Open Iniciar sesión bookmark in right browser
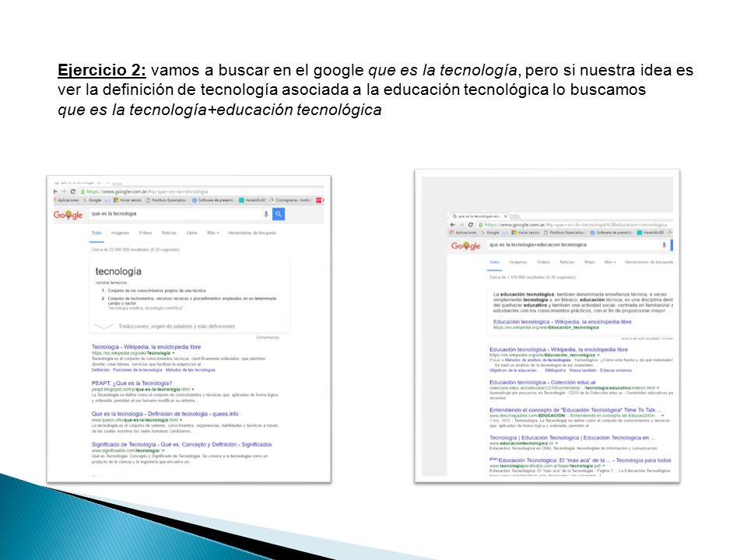Image resolution: width=747 pixels, height=560 pixels. (525, 233)
